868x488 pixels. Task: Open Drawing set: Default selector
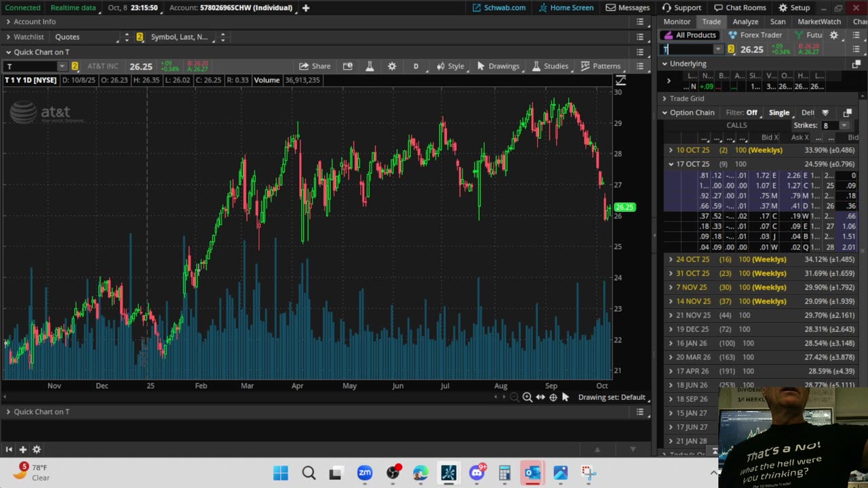pos(612,397)
